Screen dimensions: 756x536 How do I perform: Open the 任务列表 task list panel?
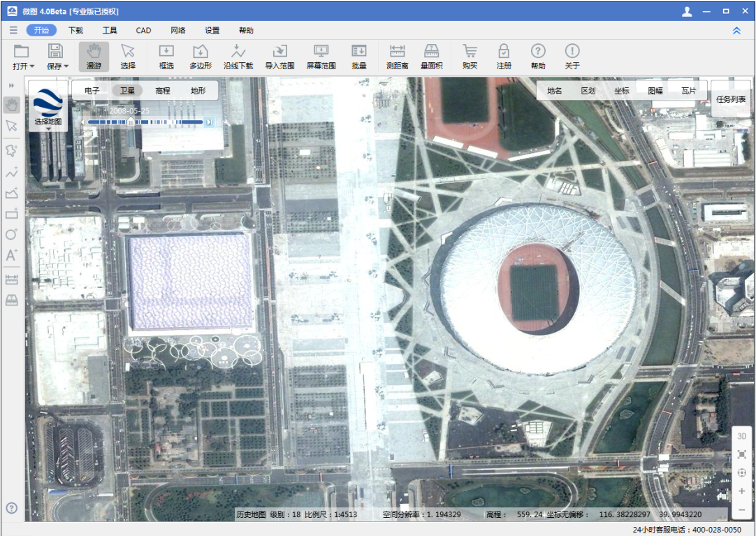click(x=731, y=99)
